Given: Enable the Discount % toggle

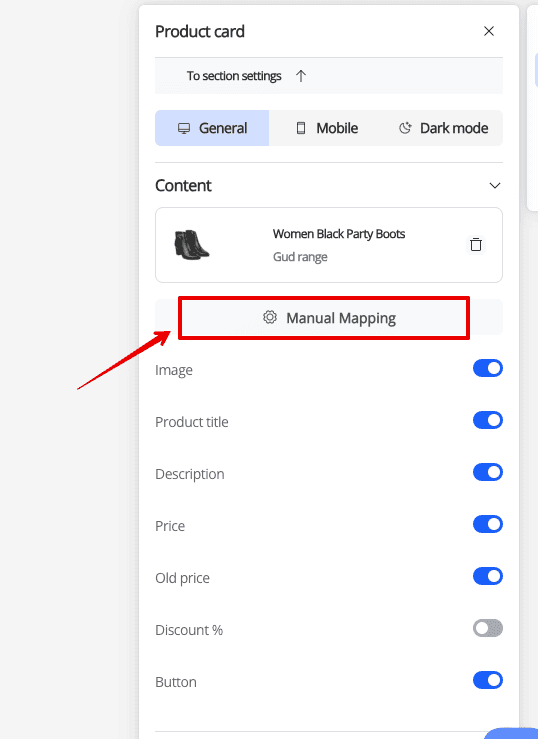Looking at the screenshot, I should pyautogui.click(x=488, y=628).
